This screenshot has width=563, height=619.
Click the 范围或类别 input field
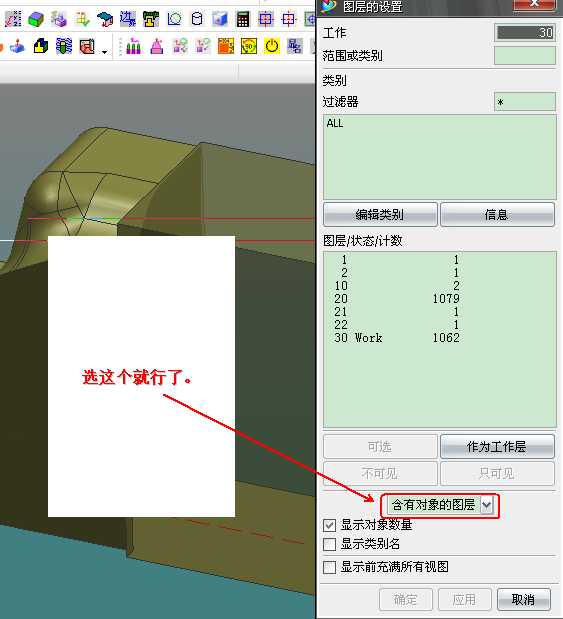pos(525,56)
